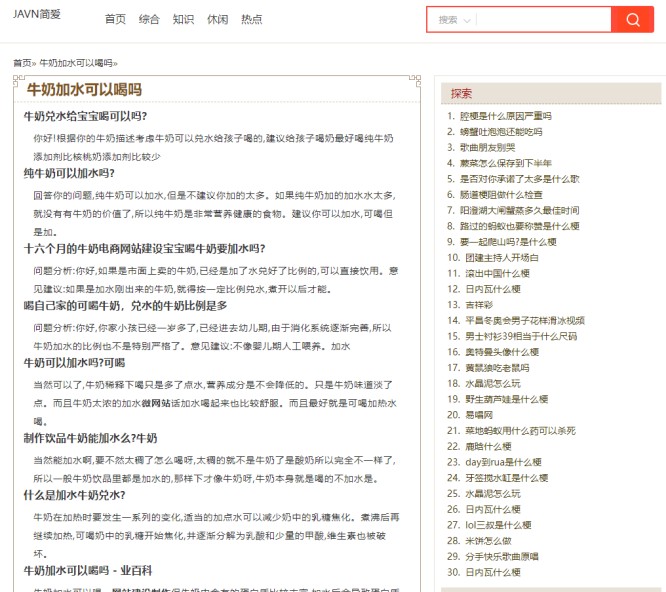The width and height of the screenshot is (666, 592).
Task: Open the 首页 navigation menu item
Action: (x=116, y=19)
